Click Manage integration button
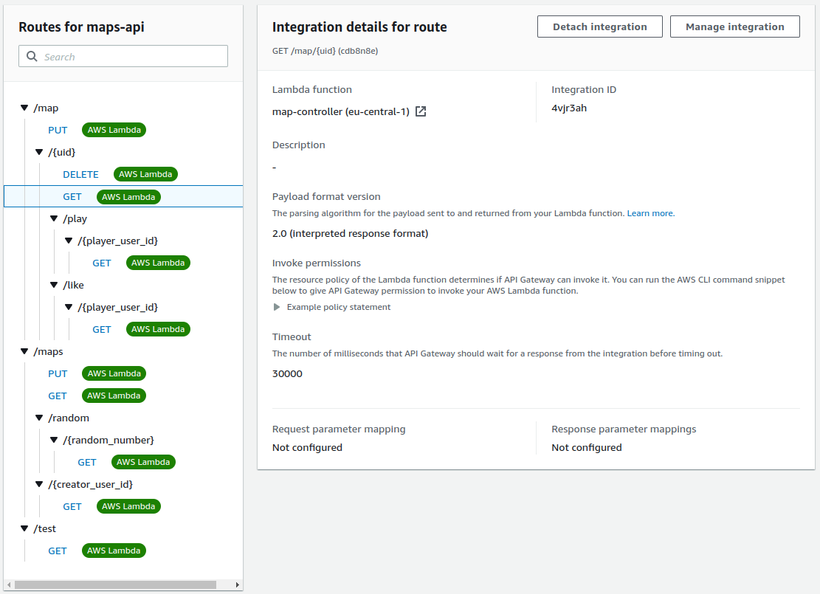This screenshot has width=820, height=594. click(735, 27)
